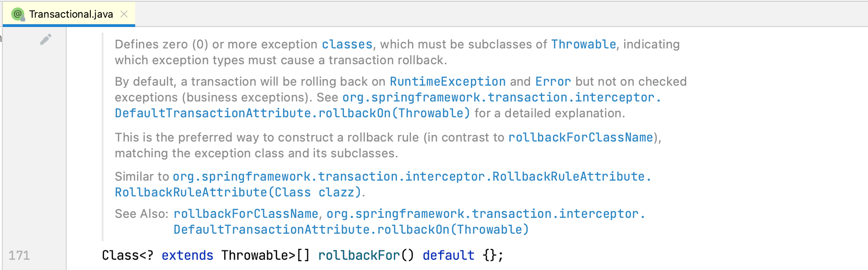Open the Error doc link
Screen dimensions: 868x270
click(553, 81)
